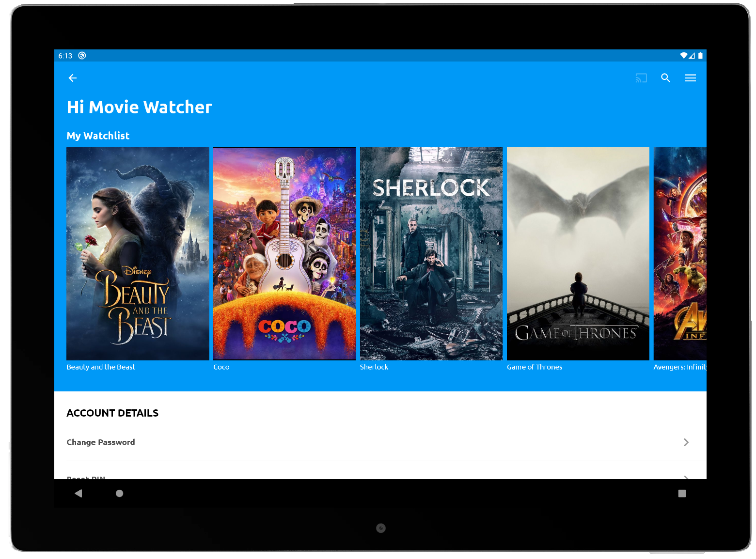Click the 'My Watchlist' heading
Viewport: 756px width, 559px height.
tap(98, 136)
